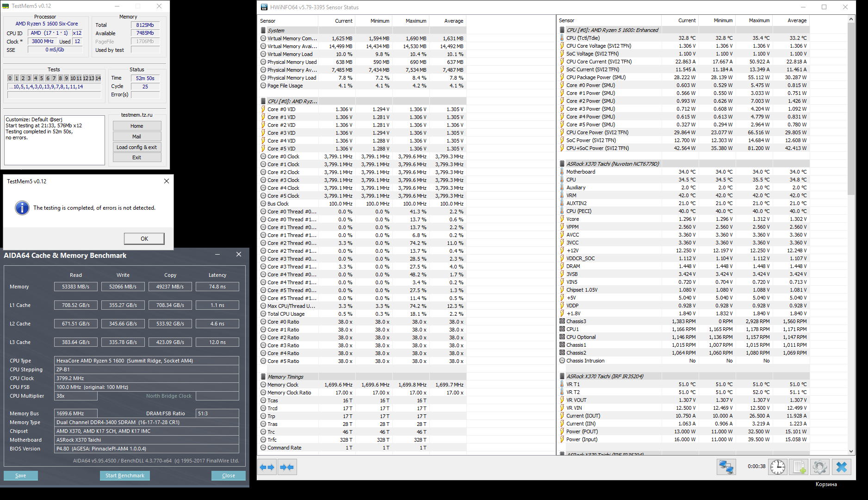This screenshot has height=500, width=868.
Task: Click the TestMem5 log text box
Action: tap(55, 140)
